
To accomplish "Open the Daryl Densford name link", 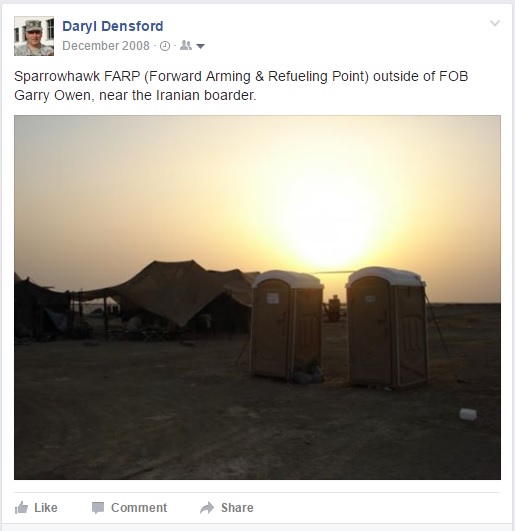I will pos(113,26).
